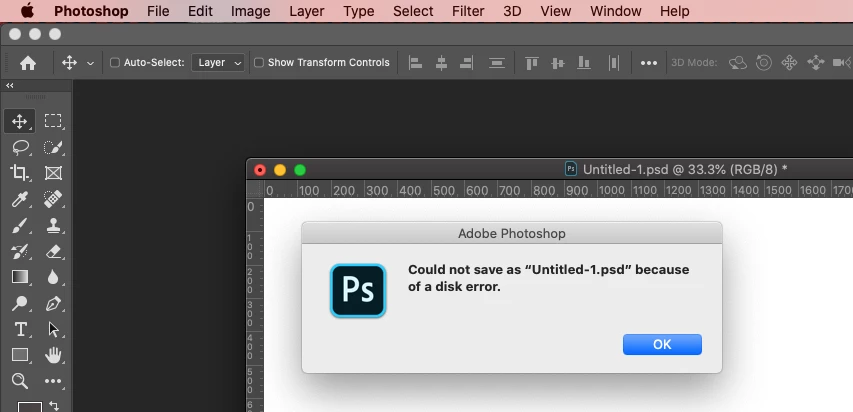Viewport: 853px width, 412px height.
Task: Select the Move tool in the tools panel
Action: [20, 121]
